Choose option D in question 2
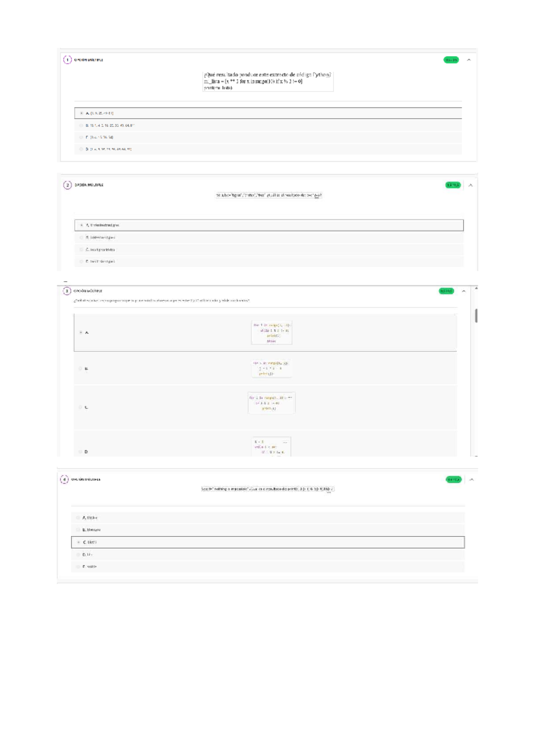This screenshot has width=535, height=756. coord(269,261)
